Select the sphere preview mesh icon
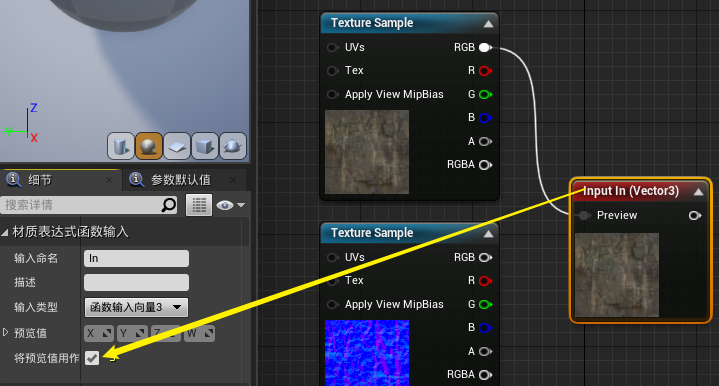719x386 pixels. click(149, 146)
